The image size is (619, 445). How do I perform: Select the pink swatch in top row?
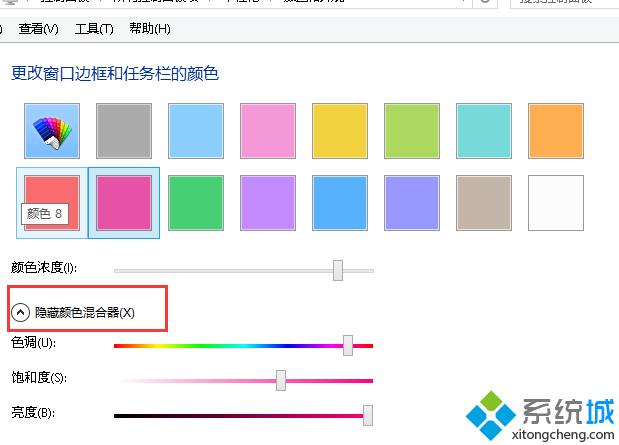(x=268, y=131)
